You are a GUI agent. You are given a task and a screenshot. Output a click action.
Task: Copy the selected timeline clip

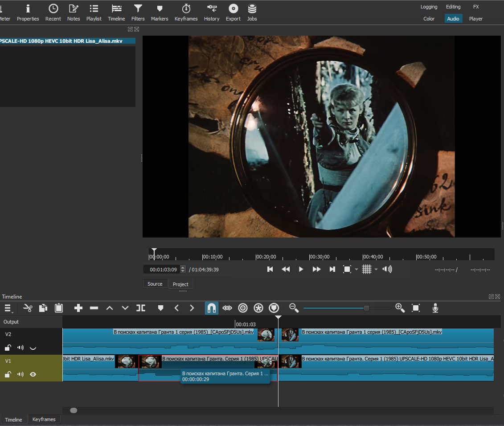(43, 308)
